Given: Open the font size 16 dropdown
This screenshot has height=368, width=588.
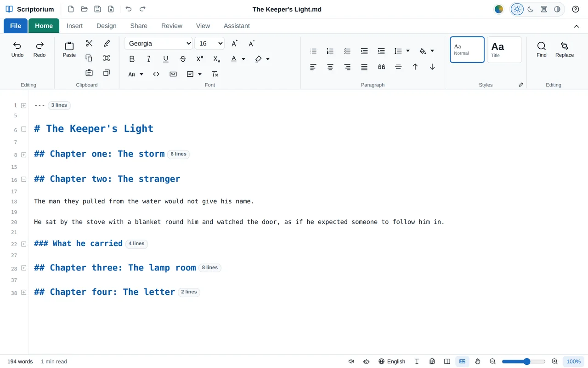Looking at the screenshot, I should click(x=209, y=43).
